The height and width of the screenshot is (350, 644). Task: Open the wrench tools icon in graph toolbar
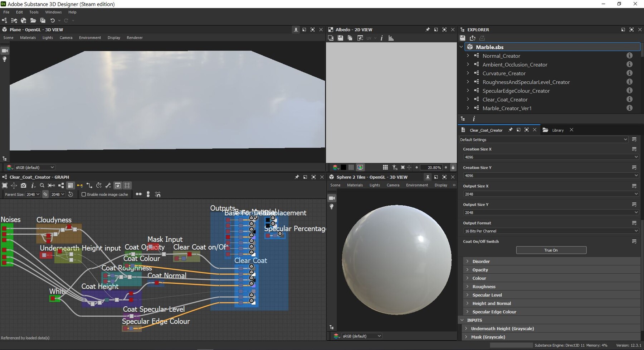[108, 185]
